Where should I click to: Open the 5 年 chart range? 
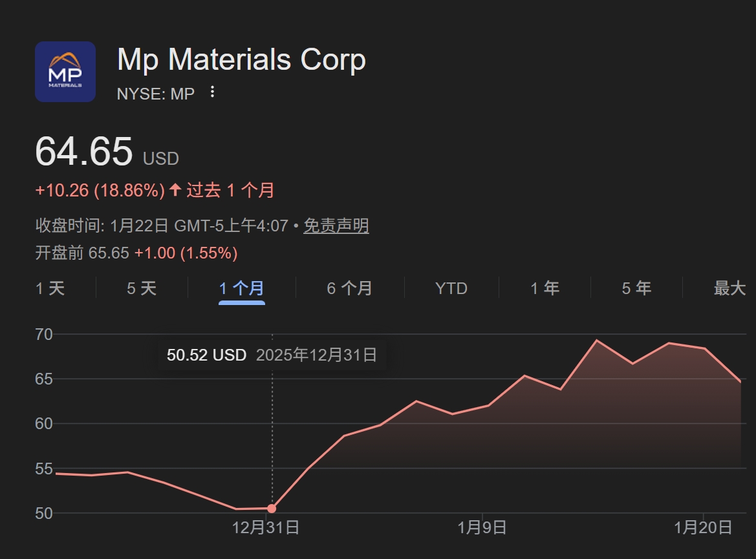point(636,288)
